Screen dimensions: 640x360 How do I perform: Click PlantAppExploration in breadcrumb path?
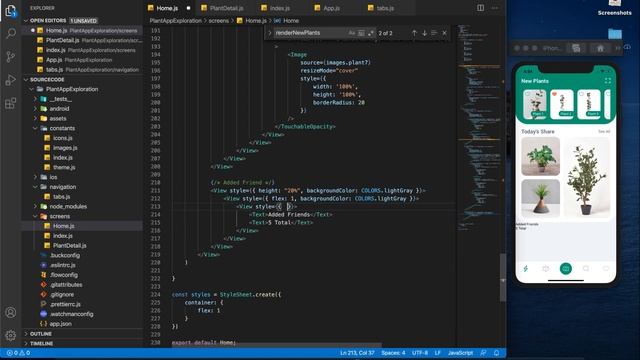(176, 20)
